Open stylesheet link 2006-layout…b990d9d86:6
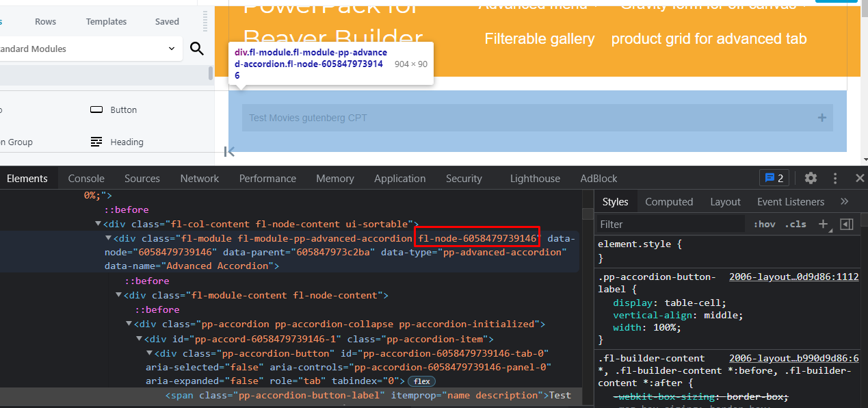 (x=793, y=358)
